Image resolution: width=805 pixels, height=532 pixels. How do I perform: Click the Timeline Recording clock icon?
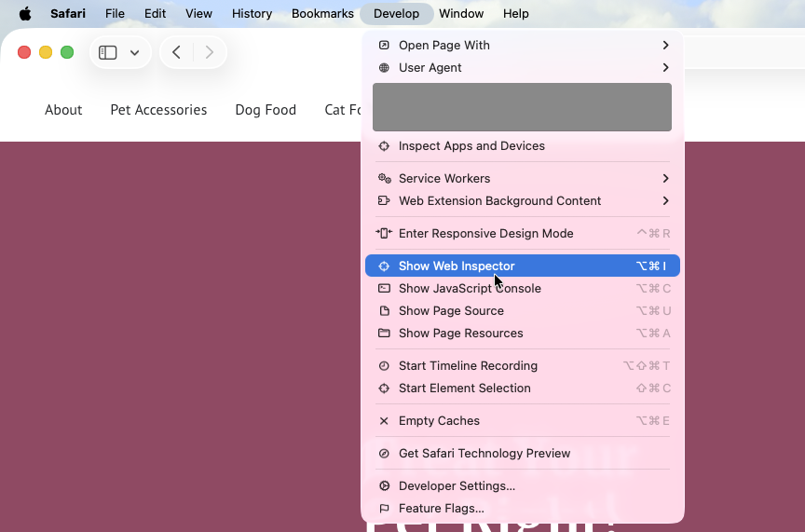pyautogui.click(x=384, y=365)
